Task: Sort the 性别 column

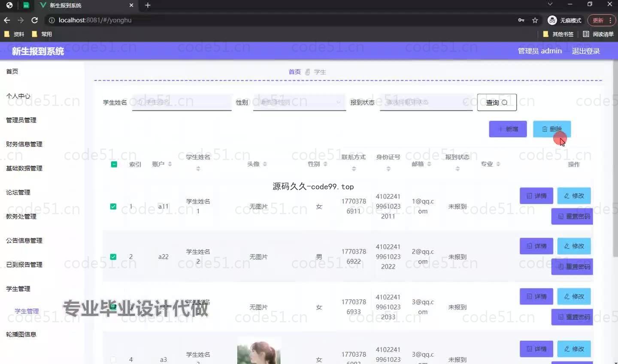Action: pyautogui.click(x=325, y=164)
